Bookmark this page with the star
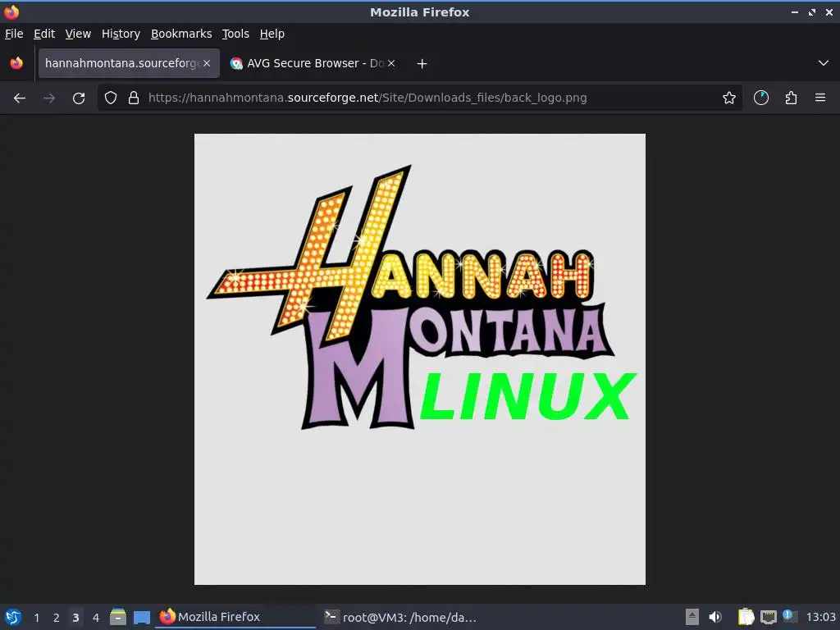This screenshot has width=840, height=630. click(728, 98)
